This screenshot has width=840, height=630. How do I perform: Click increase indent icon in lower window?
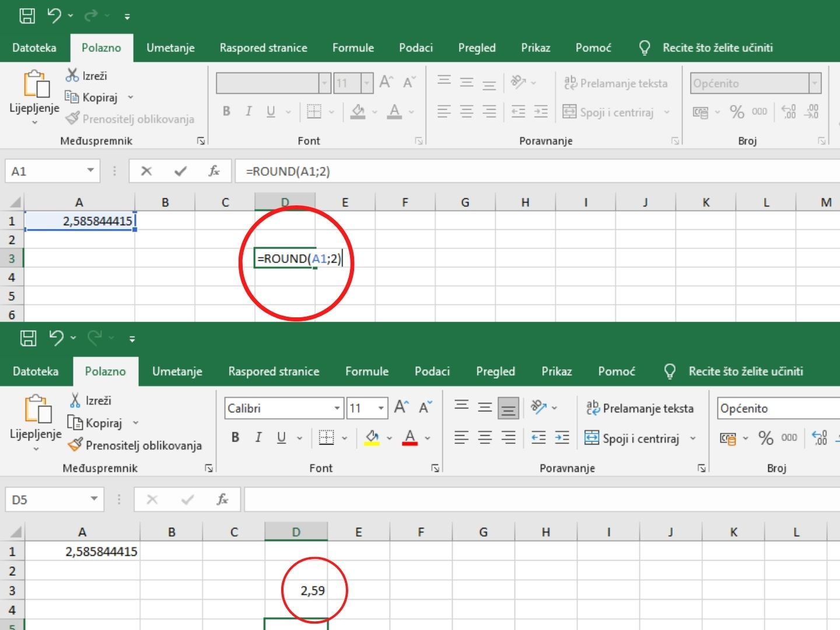(562, 437)
